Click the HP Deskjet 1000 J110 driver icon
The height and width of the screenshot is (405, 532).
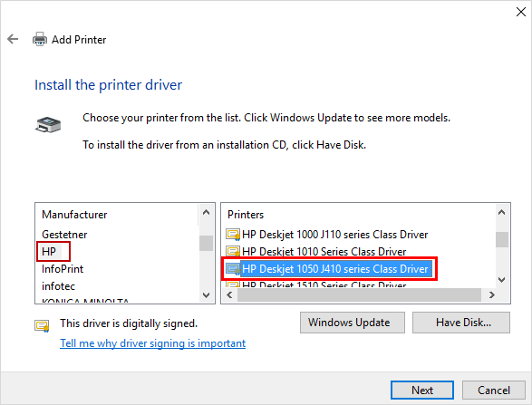click(233, 235)
